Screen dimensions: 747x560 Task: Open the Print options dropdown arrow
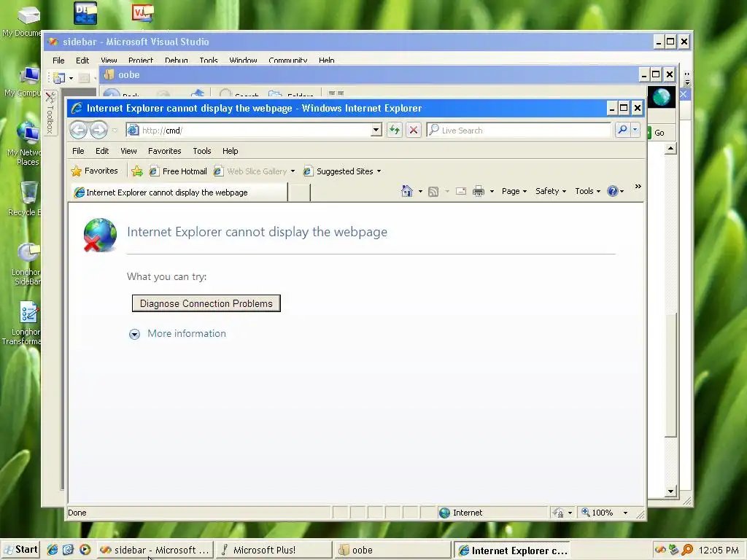pos(492,192)
